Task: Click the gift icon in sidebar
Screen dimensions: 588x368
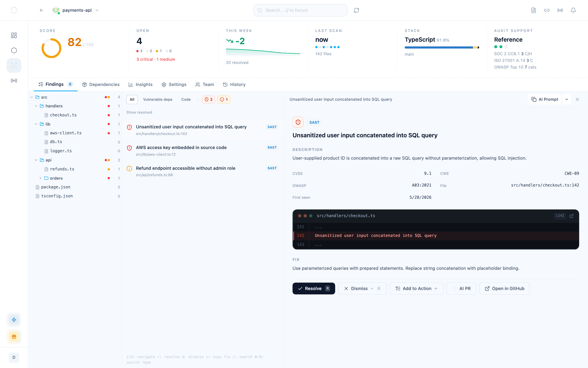Action: click(14, 336)
